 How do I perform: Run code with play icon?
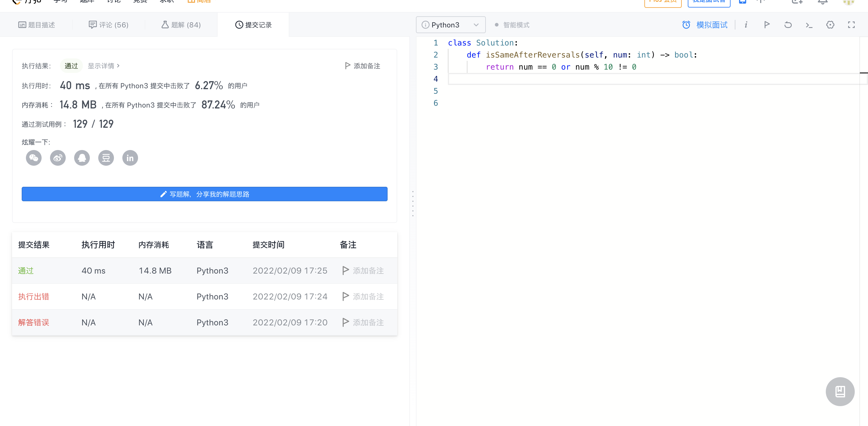(766, 25)
